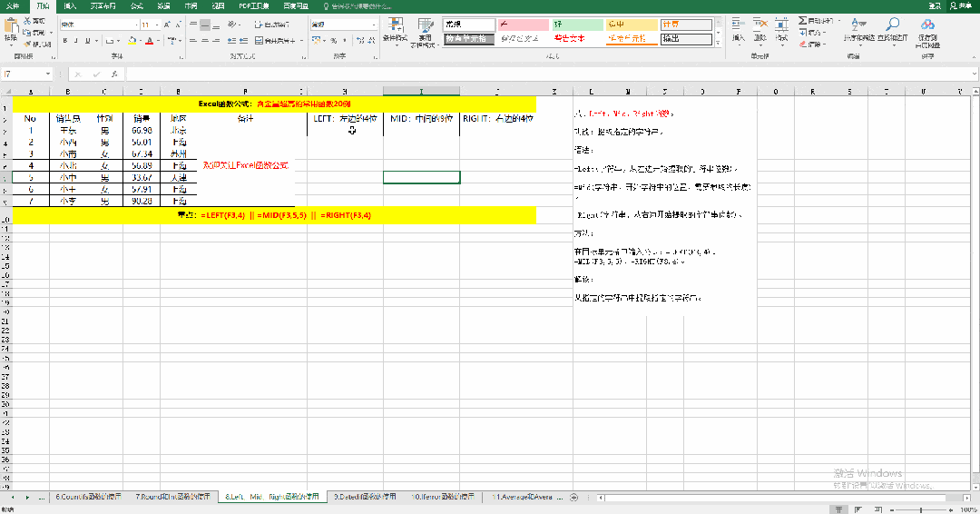
Task: Click the decrease decimal icon
Action: point(372,41)
